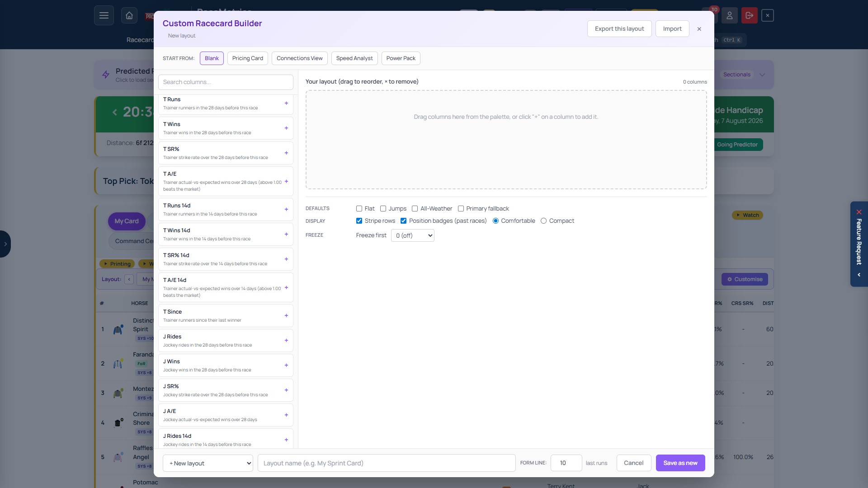Image resolution: width=868 pixels, height=488 pixels.
Task: Tick the Jumps default checkbox
Action: (383, 209)
